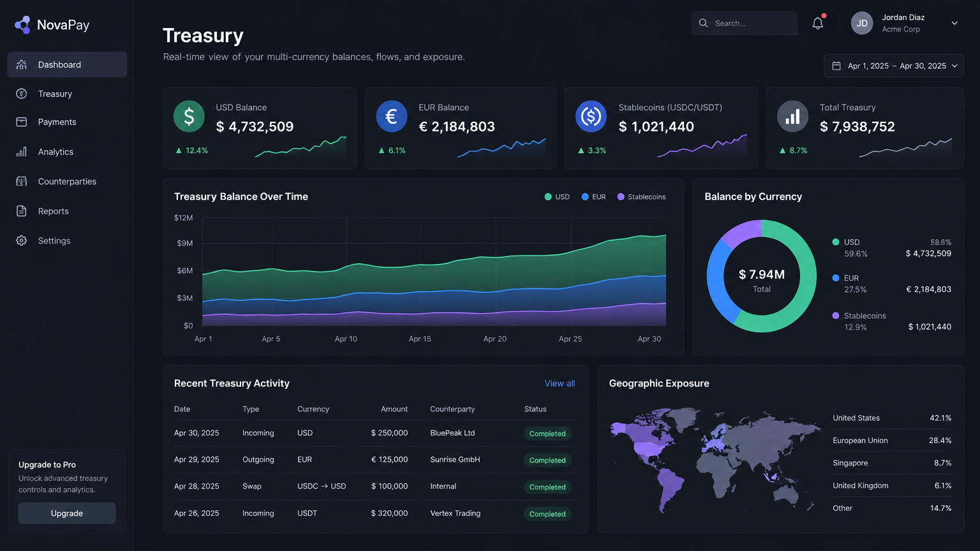Click Completed status for Vertex Trading
The image size is (980, 551).
[x=547, y=514]
